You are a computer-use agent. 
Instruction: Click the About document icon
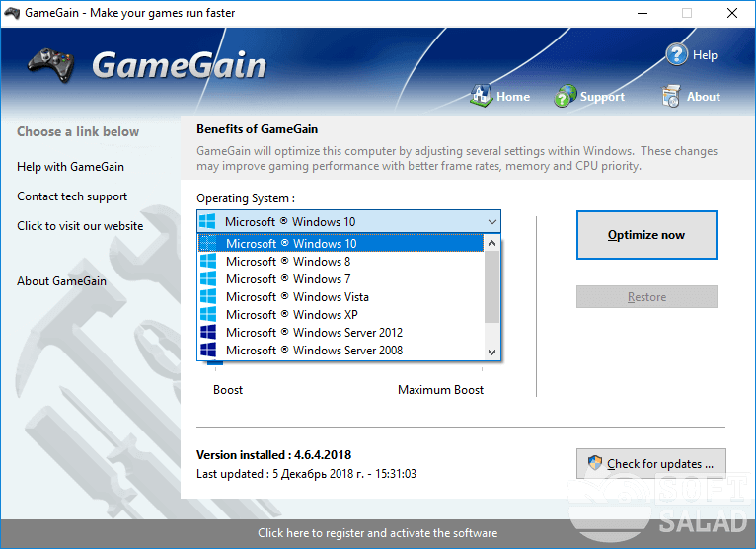[671, 96]
